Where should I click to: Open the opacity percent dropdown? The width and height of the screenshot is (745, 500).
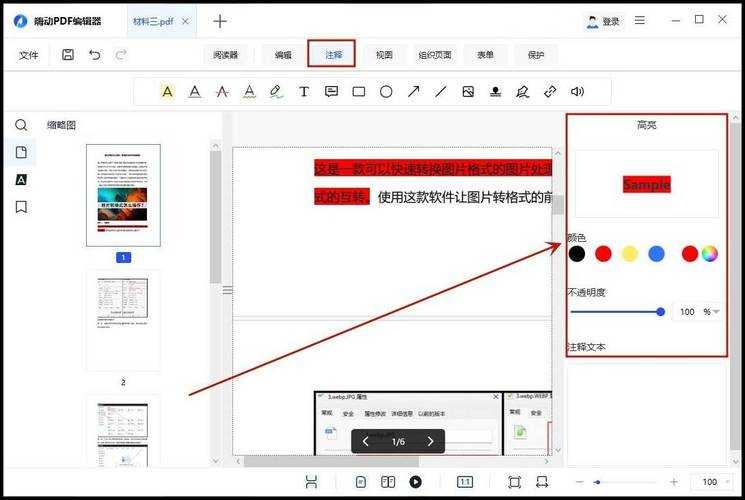coord(715,312)
